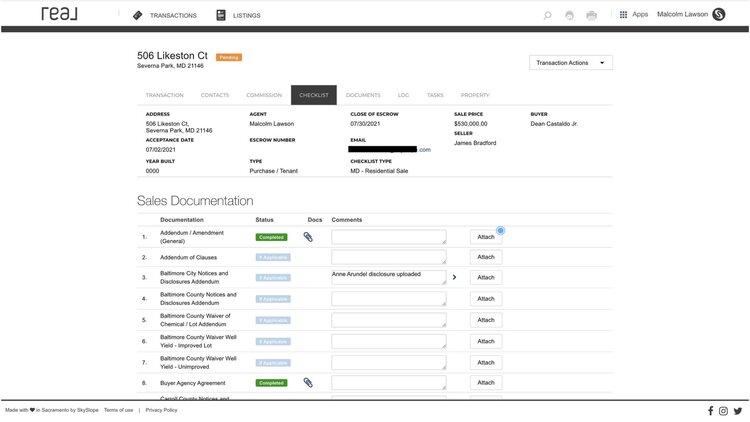This screenshot has height=422, width=750.
Task: Switch to the Commission tab
Action: click(264, 95)
